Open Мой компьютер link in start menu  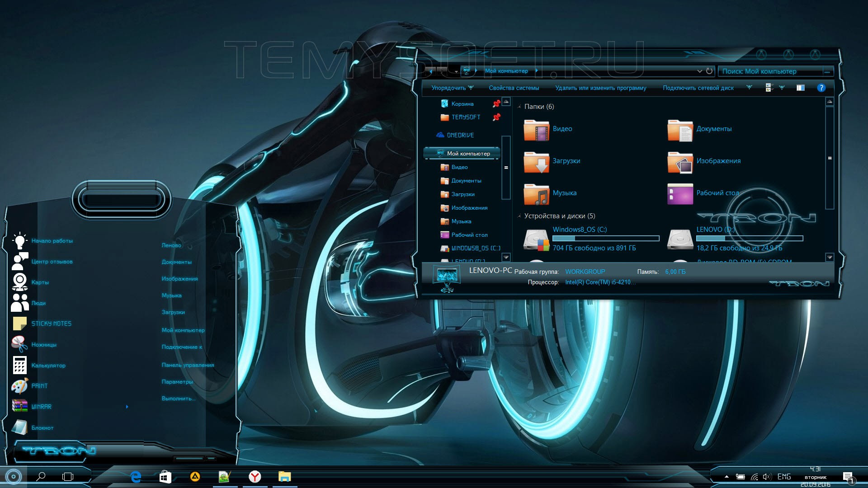click(x=183, y=330)
